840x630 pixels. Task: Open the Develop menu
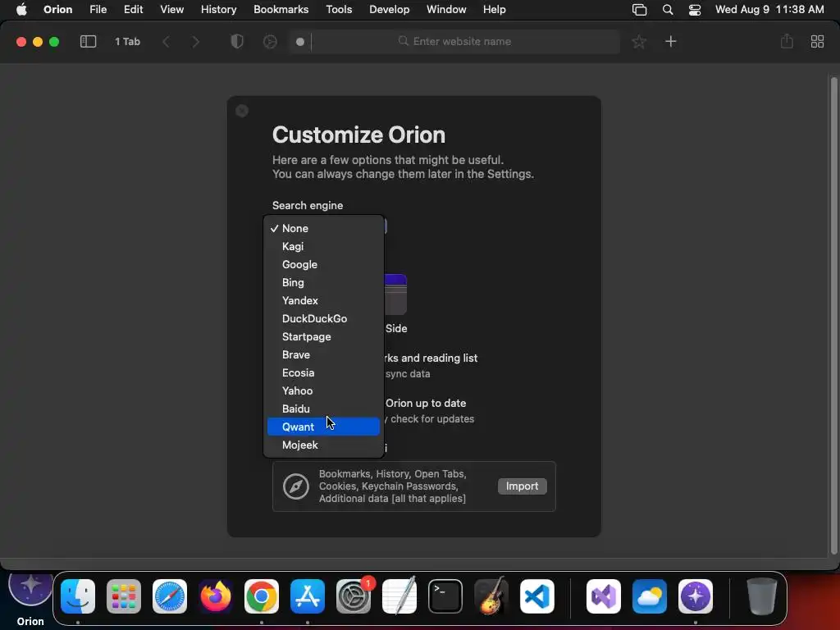pyautogui.click(x=390, y=10)
